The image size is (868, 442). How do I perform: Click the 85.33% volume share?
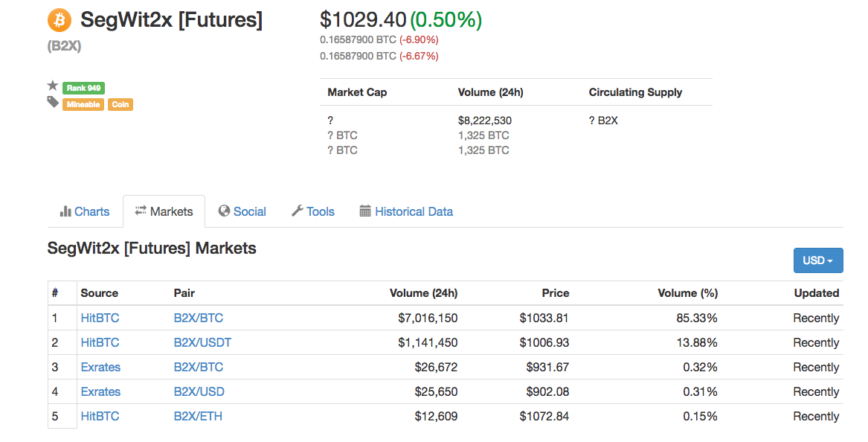697,318
